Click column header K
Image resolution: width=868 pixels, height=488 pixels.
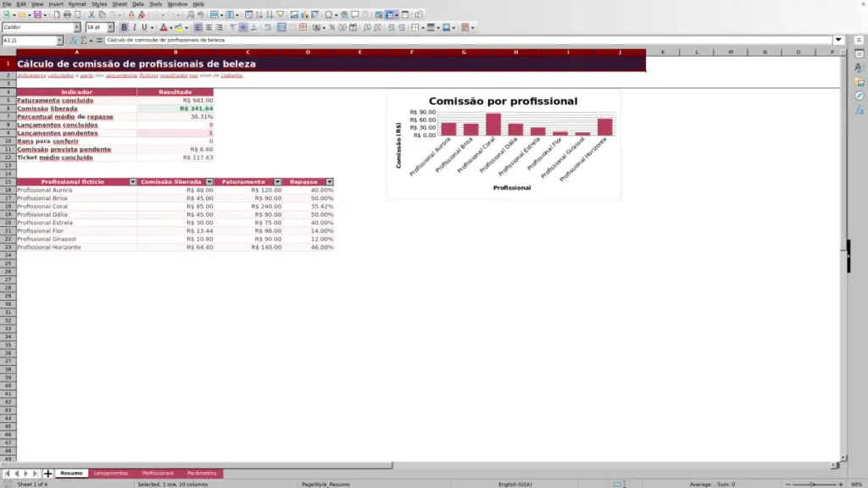click(x=663, y=52)
